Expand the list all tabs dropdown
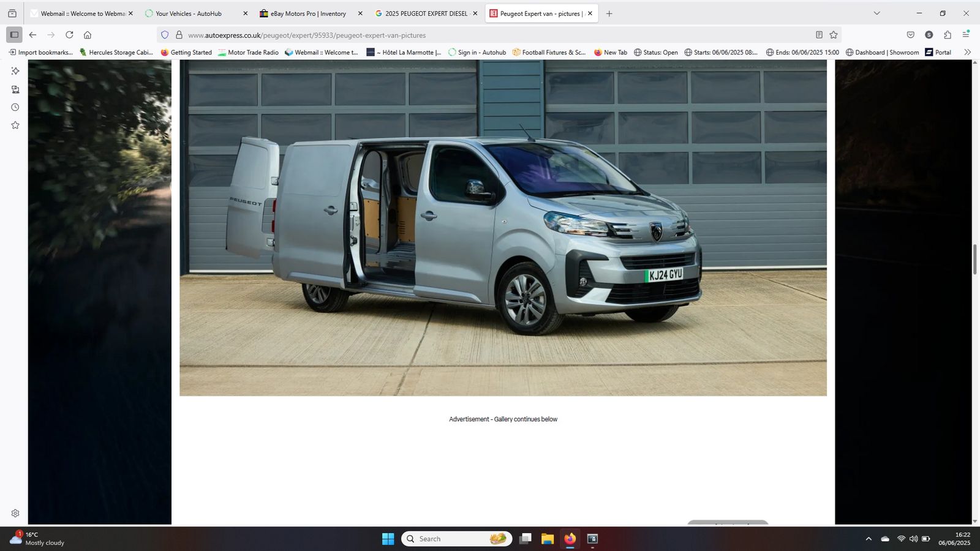The height and width of the screenshot is (551, 980). click(876, 13)
